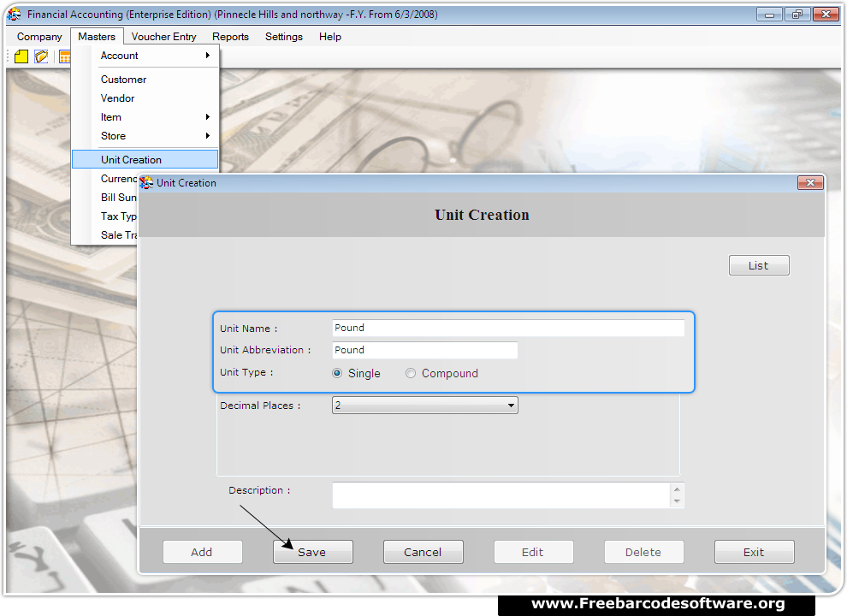Click Description scrollbar down arrow
Image resolution: width=847 pixels, height=616 pixels.
[677, 501]
